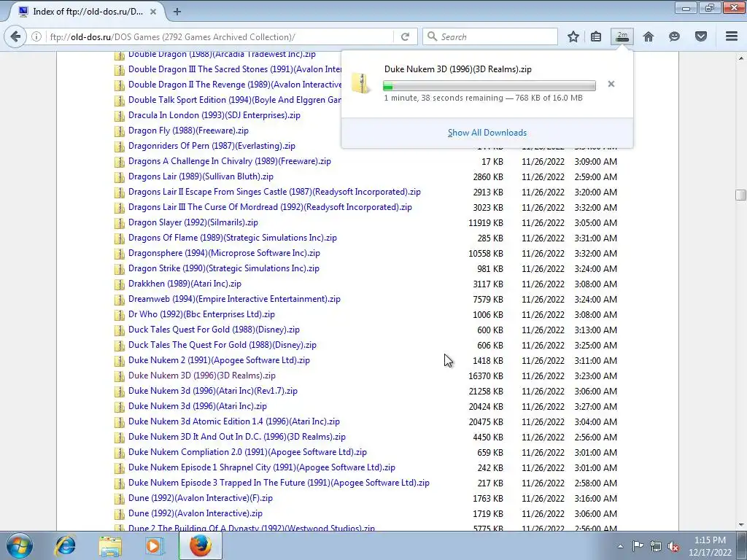Open Dragon Fly (1988)(Freeware).zip link
Viewport: 747px width, 560px height.
[x=188, y=131]
